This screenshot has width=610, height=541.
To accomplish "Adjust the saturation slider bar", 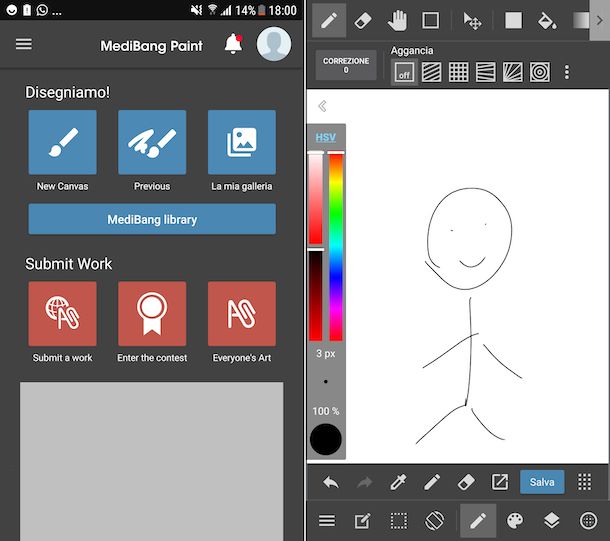I will (x=316, y=198).
